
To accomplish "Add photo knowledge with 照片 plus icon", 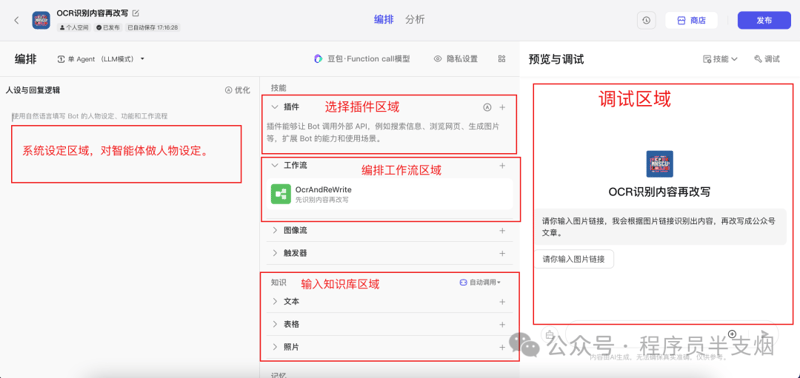I will pyautogui.click(x=502, y=347).
